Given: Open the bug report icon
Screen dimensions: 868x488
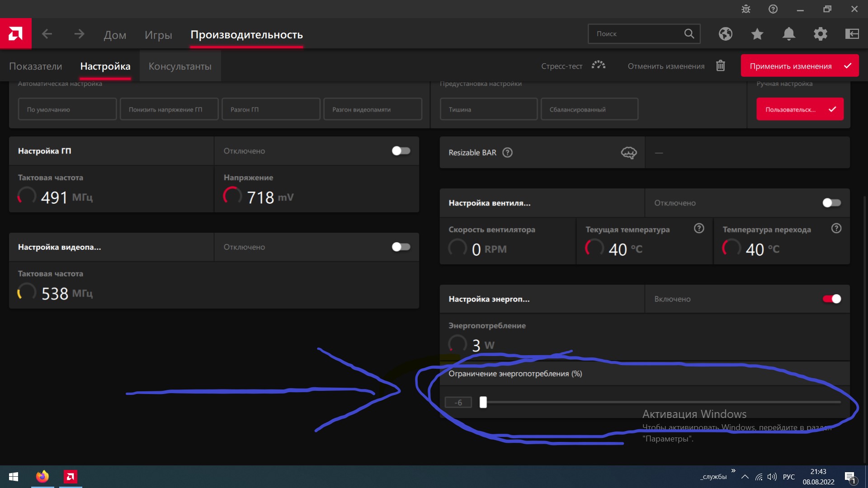Looking at the screenshot, I should point(746,9).
